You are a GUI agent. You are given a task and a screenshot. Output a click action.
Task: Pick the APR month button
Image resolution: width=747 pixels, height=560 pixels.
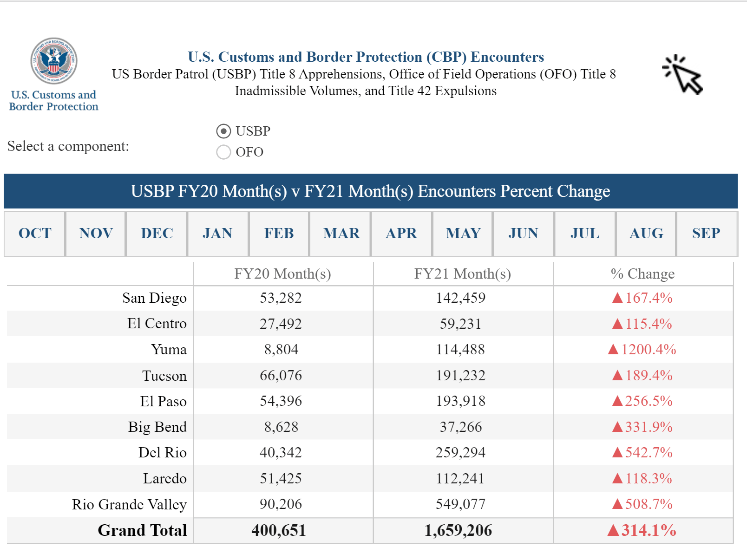(401, 234)
